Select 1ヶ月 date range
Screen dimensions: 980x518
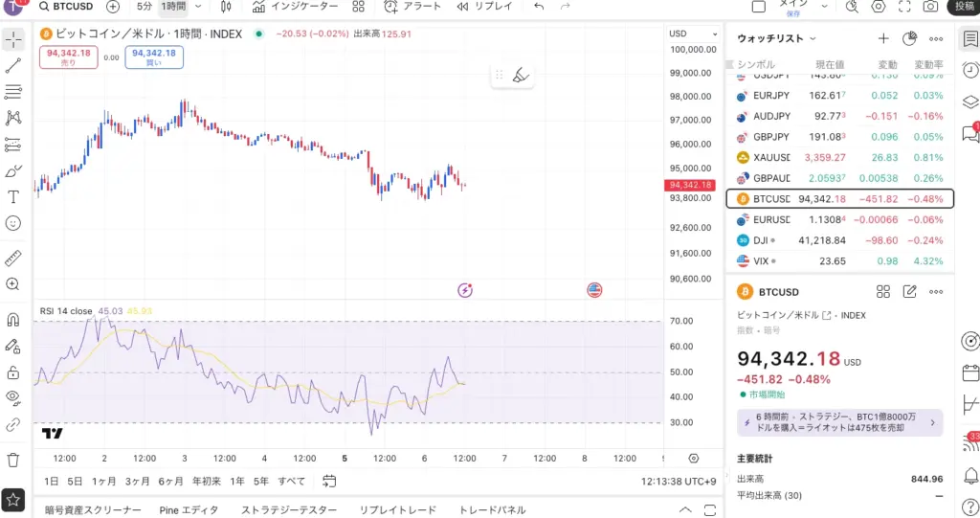(x=103, y=481)
